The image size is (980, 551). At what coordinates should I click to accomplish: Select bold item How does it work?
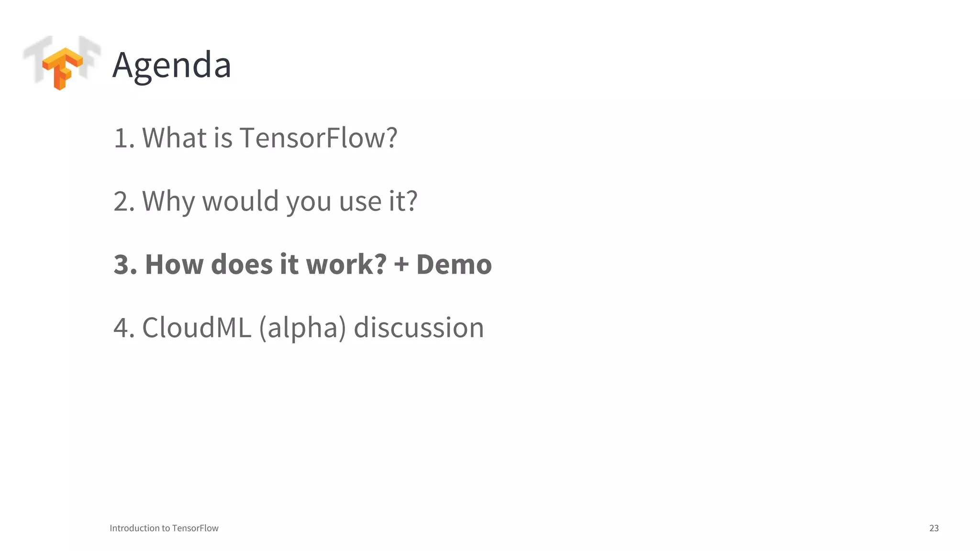click(250, 264)
